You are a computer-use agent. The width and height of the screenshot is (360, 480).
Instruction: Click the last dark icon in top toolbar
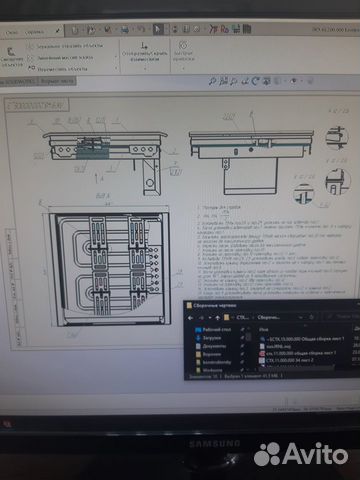[247, 29]
